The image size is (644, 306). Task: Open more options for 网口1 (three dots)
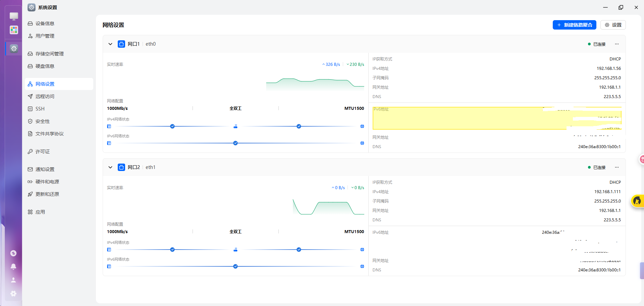click(616, 44)
